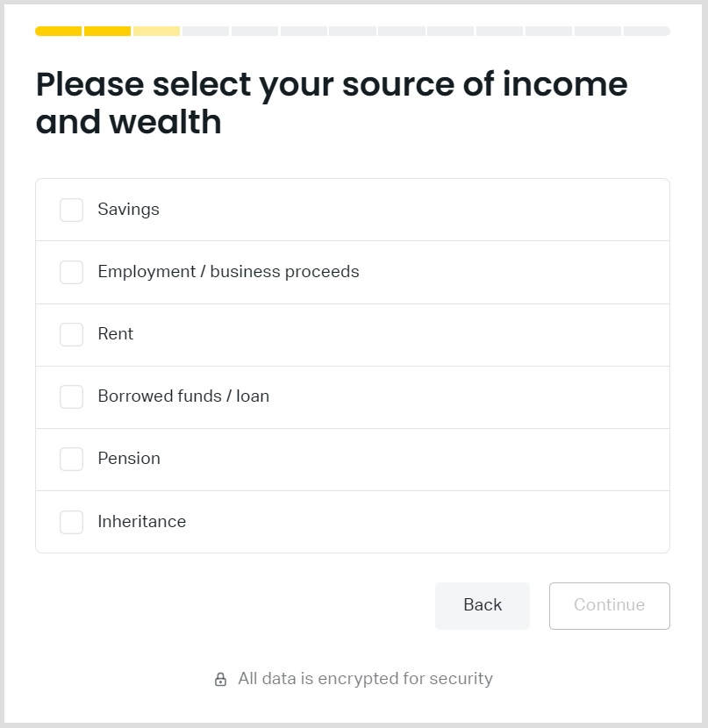Click the lock icon by encryption notice

tap(221, 680)
